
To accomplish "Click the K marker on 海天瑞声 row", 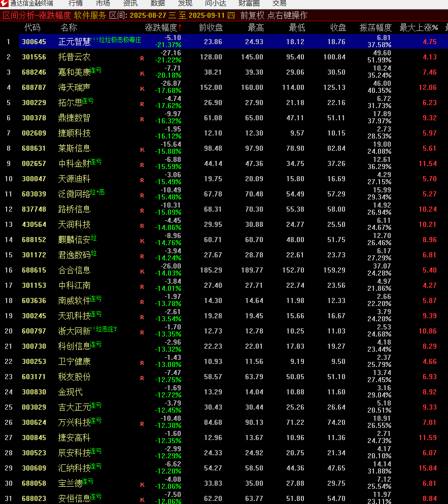I will [142, 89].
